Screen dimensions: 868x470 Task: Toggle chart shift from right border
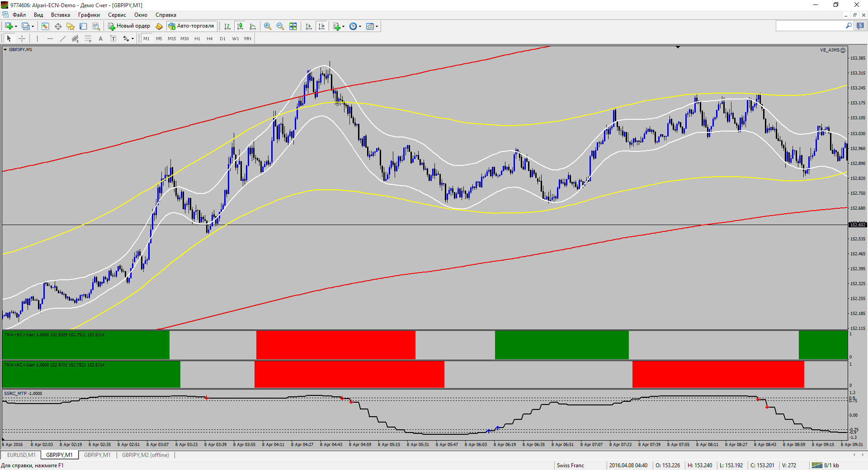321,26
